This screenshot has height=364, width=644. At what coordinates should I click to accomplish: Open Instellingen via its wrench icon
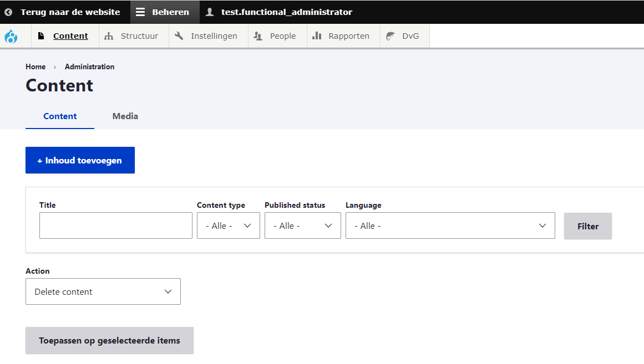coord(179,36)
